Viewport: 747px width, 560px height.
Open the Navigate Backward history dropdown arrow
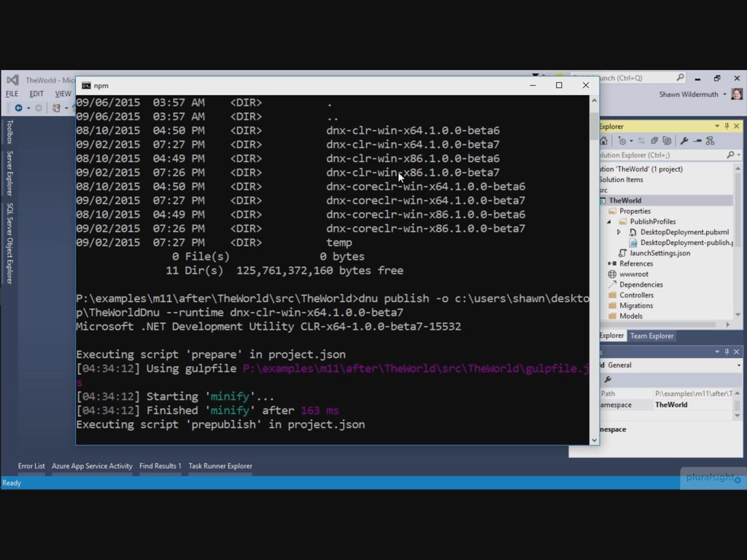(28, 108)
